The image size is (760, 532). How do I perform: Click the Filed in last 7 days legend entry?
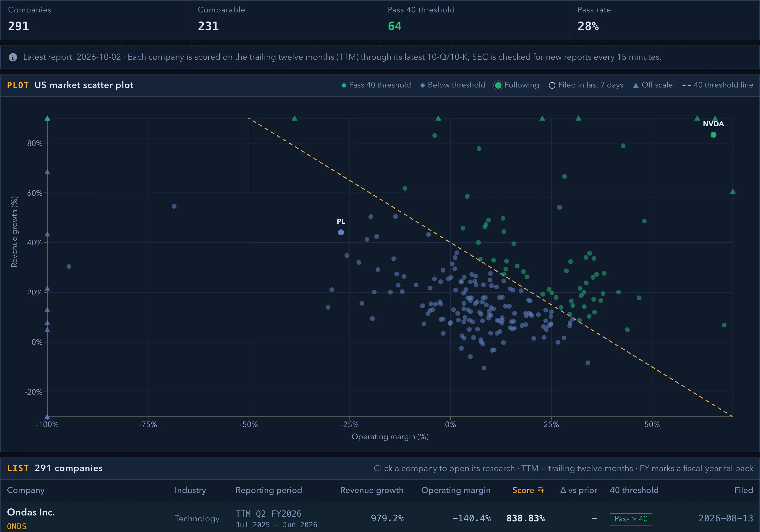coord(586,85)
